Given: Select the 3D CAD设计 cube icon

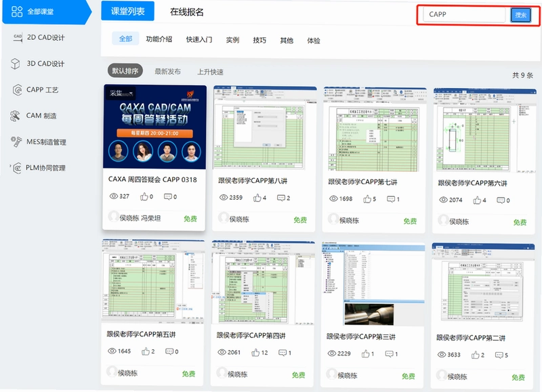Looking at the screenshot, I should point(15,64).
